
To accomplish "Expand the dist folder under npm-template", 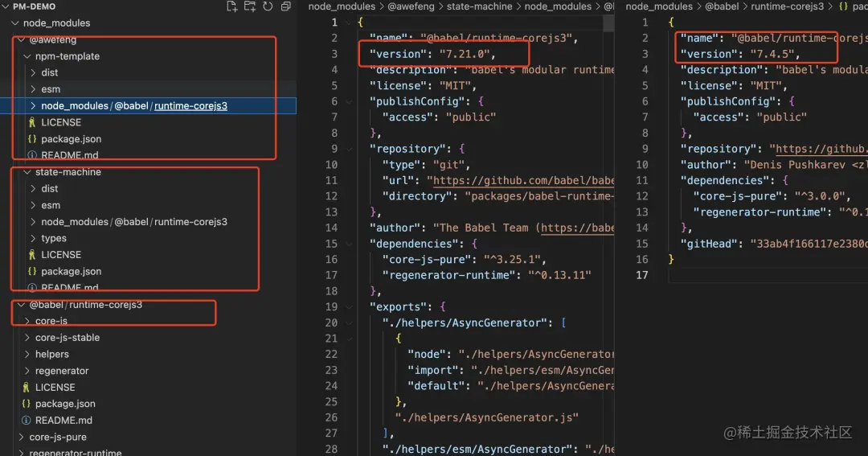I will (33, 72).
